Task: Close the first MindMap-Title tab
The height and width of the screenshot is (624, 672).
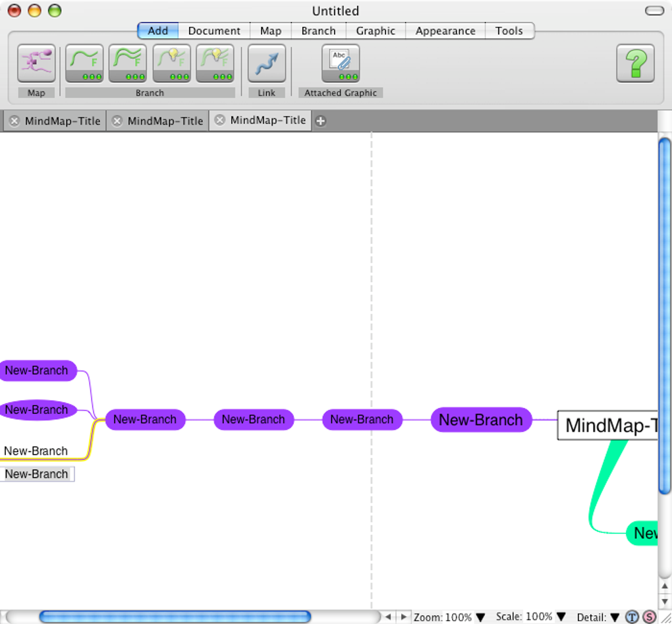Action: point(14,121)
